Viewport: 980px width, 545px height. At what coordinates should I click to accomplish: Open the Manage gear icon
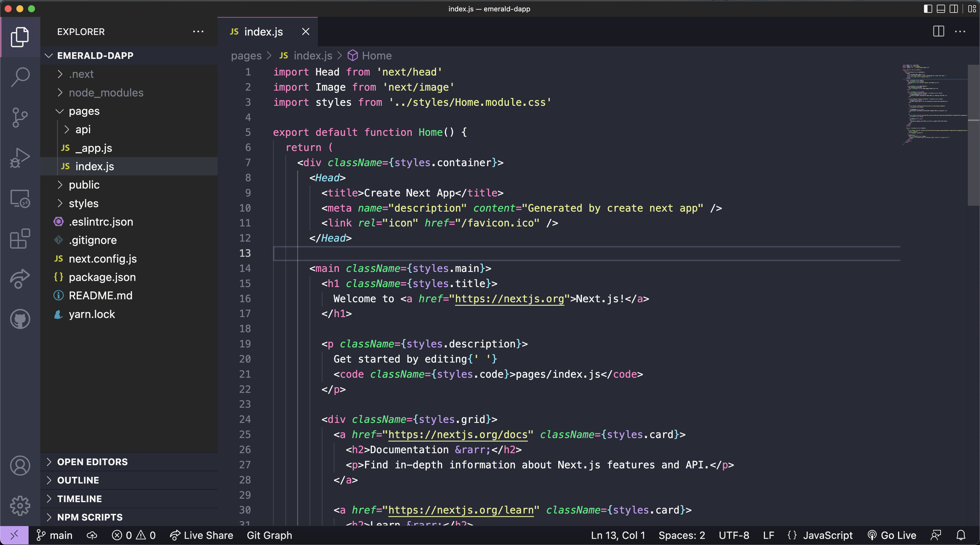click(x=20, y=505)
